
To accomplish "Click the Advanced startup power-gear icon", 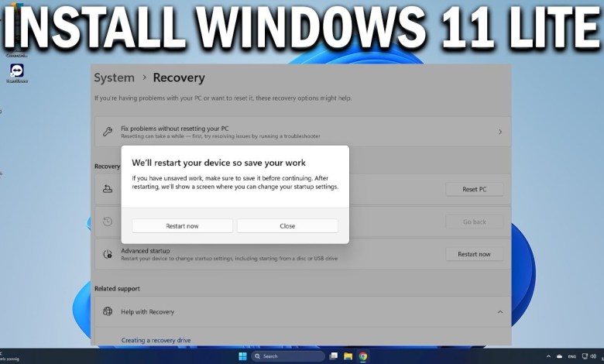I will click(x=108, y=254).
